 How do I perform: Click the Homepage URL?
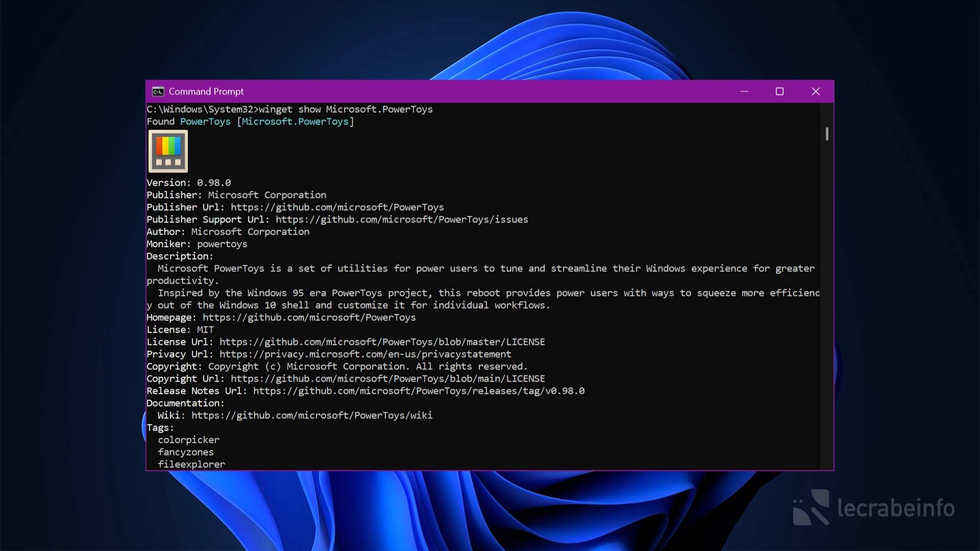coord(309,317)
